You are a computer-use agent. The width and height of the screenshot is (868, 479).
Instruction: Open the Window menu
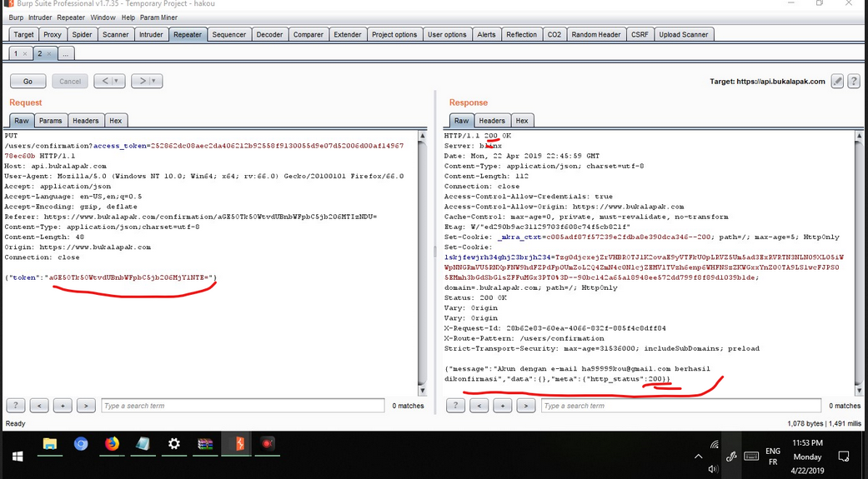(103, 17)
